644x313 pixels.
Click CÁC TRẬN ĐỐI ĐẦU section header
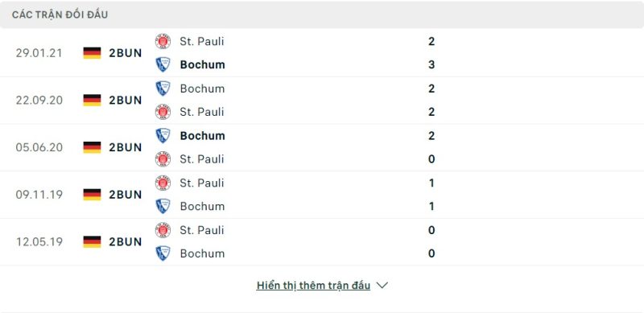pos(60,14)
